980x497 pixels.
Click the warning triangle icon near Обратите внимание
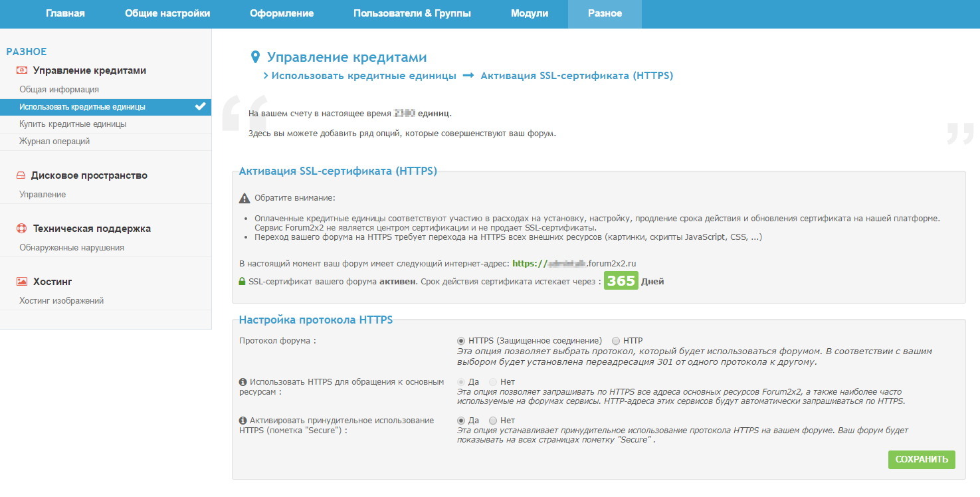click(244, 198)
